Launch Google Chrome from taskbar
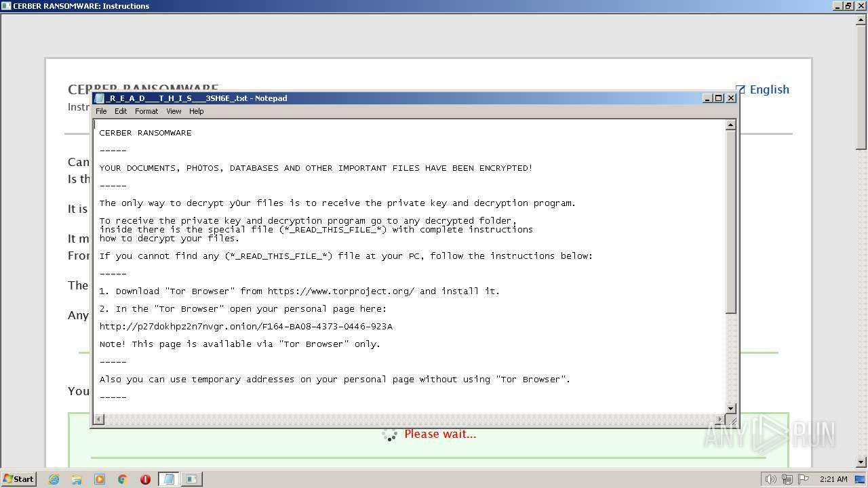868x488 pixels. pyautogui.click(x=123, y=479)
